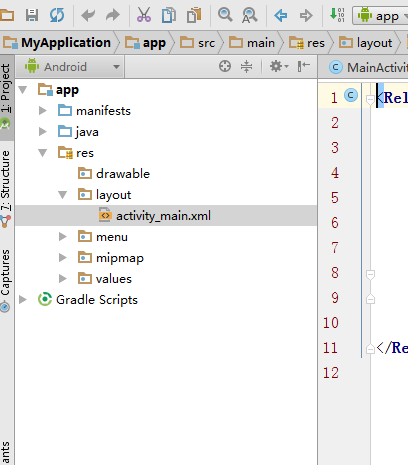This screenshot has width=408, height=465.
Task: Collapse the res folder arrow
Action: (43, 153)
